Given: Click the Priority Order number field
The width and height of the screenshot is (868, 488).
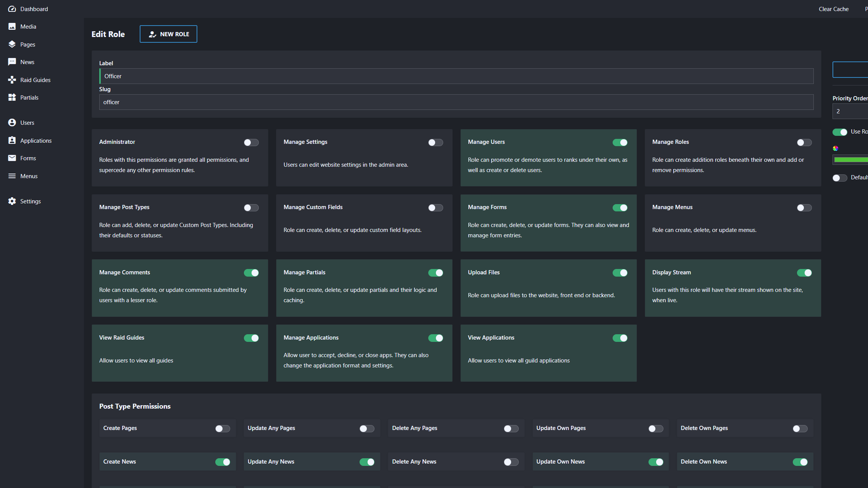Looking at the screenshot, I should [x=850, y=111].
